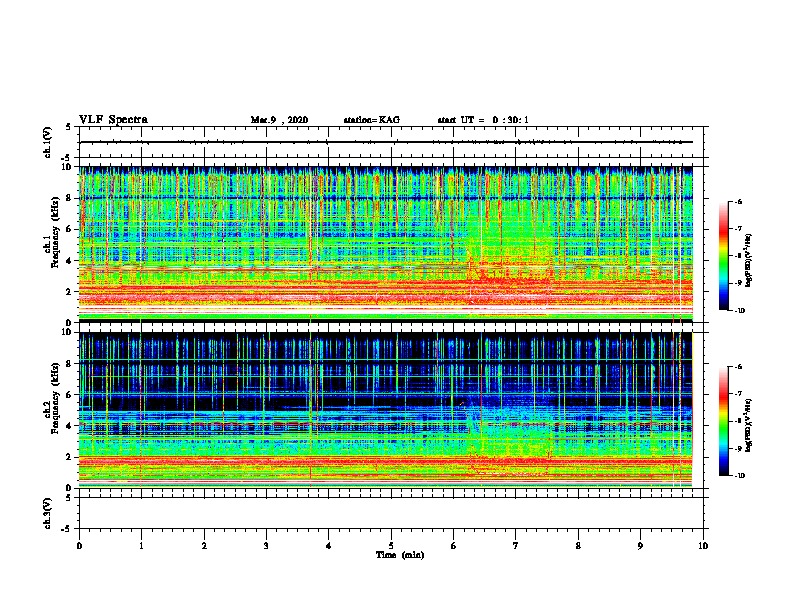This screenshot has height=612, width=792.
Task: Click the "0" tick on the time axis
Action: pos(79,546)
